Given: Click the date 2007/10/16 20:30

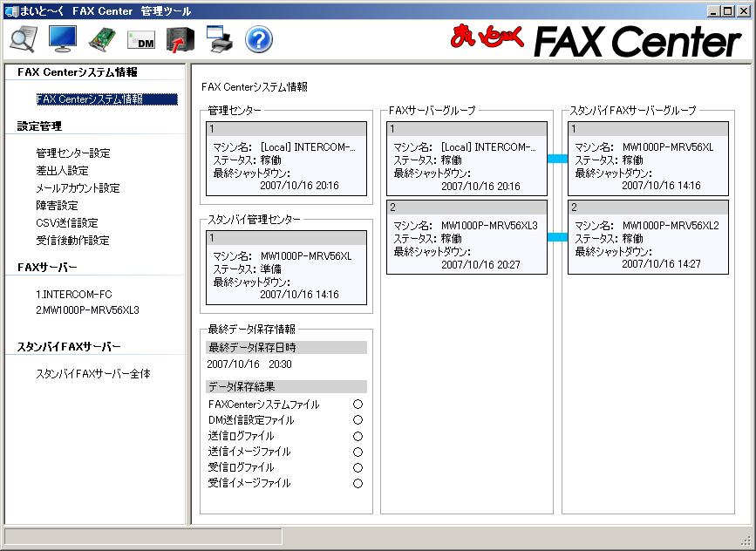Looking at the screenshot, I should pos(249,364).
